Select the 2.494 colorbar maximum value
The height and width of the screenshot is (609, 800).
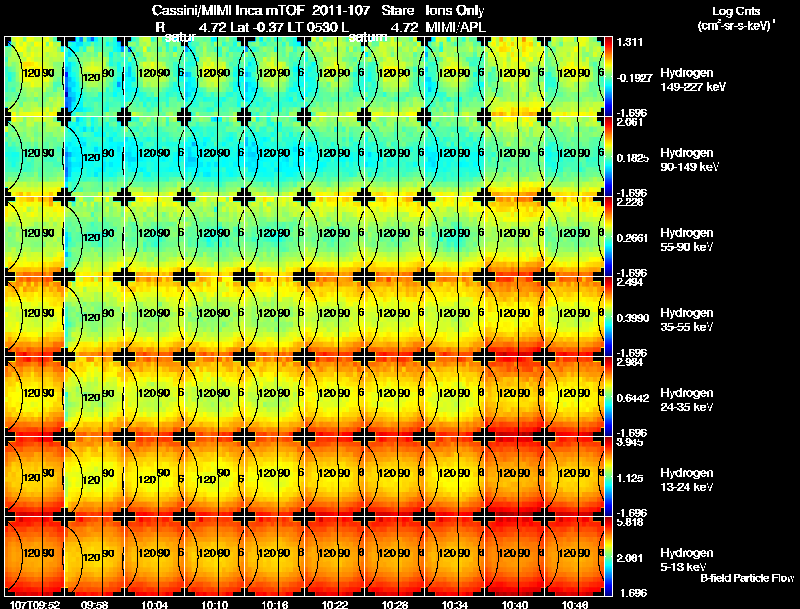pyautogui.click(x=630, y=283)
